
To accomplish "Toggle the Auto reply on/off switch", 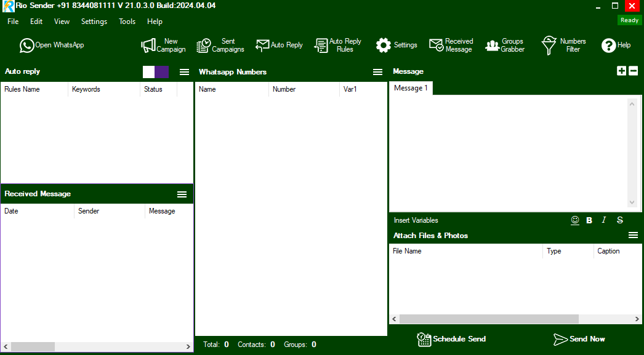I will point(156,72).
